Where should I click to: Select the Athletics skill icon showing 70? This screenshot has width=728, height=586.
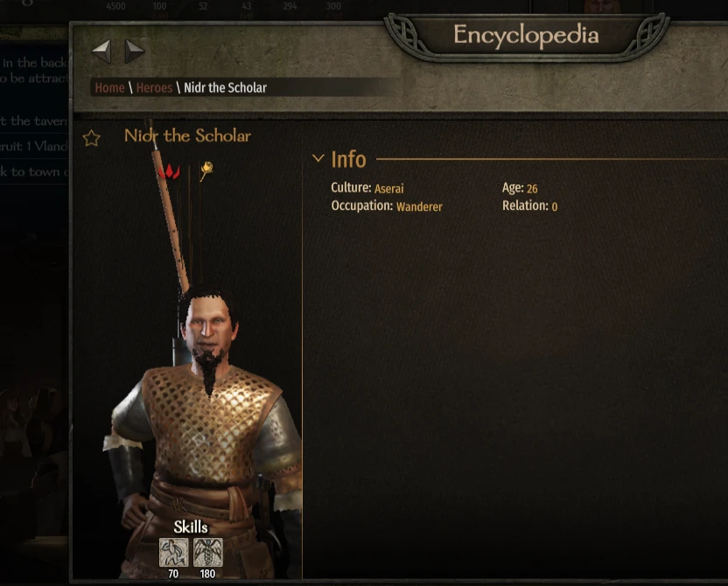pyautogui.click(x=173, y=552)
